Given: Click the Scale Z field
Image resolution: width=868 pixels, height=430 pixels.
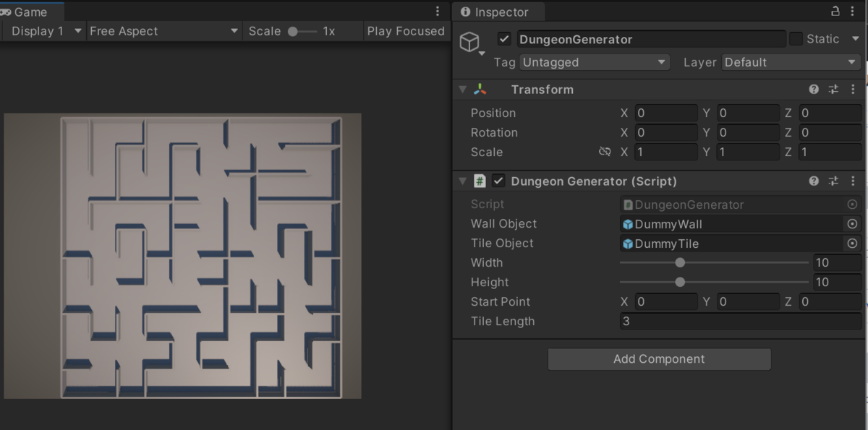Looking at the screenshot, I should click(x=830, y=152).
